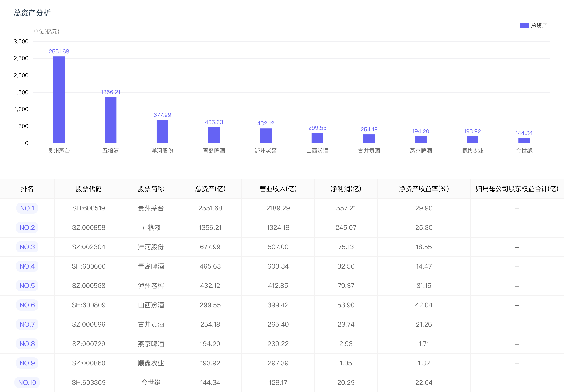The image size is (564, 392).
Task: Click the NO.6 rank badge
Action: (x=27, y=305)
